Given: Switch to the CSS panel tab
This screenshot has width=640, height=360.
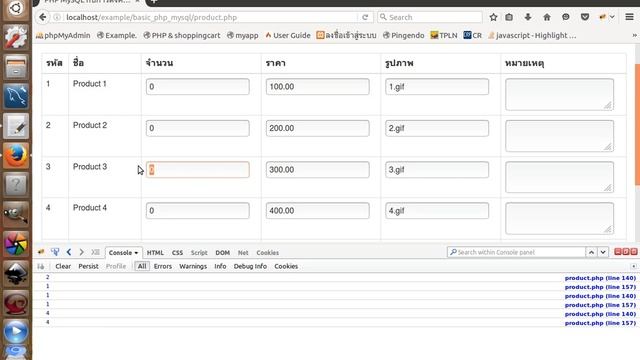Looking at the screenshot, I should click(x=177, y=253).
